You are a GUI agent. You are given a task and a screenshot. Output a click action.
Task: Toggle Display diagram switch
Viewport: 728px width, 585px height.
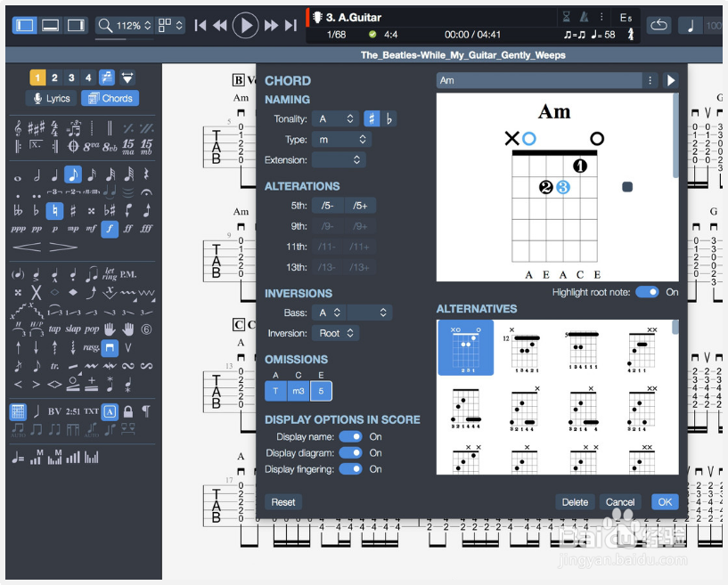pyautogui.click(x=350, y=453)
